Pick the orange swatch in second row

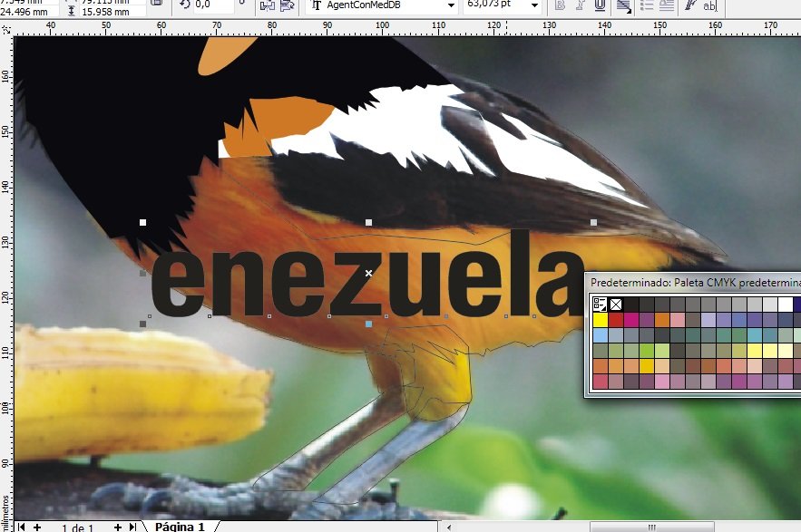click(662, 320)
